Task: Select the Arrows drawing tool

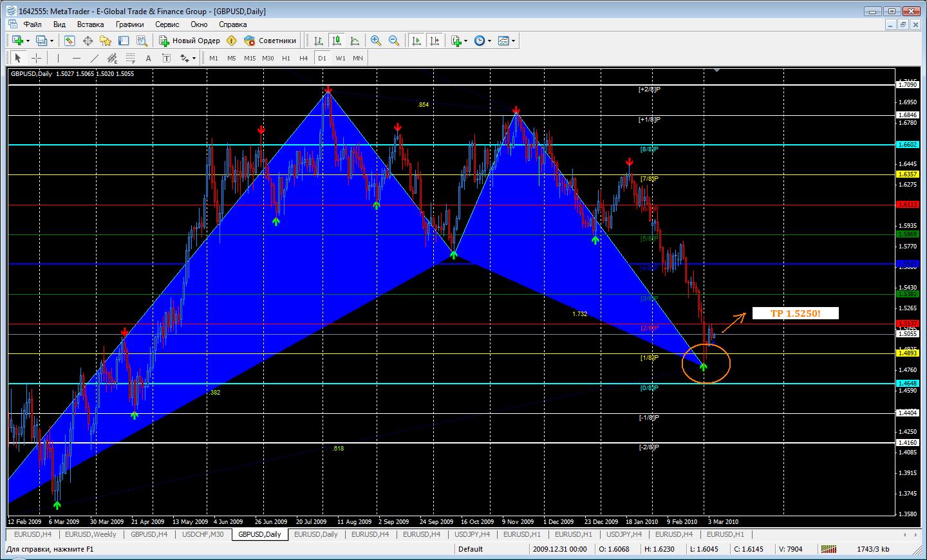Action: (x=184, y=58)
